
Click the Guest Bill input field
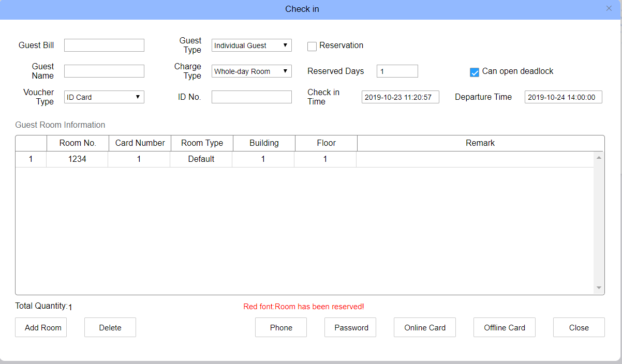tap(104, 45)
